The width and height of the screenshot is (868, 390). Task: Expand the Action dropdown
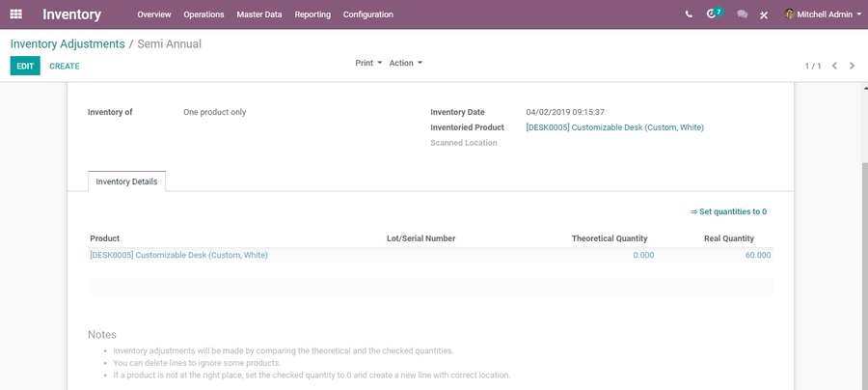pos(405,63)
